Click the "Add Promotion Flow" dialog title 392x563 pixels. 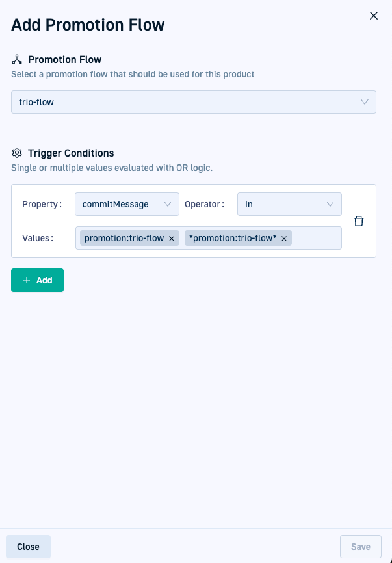point(88,25)
